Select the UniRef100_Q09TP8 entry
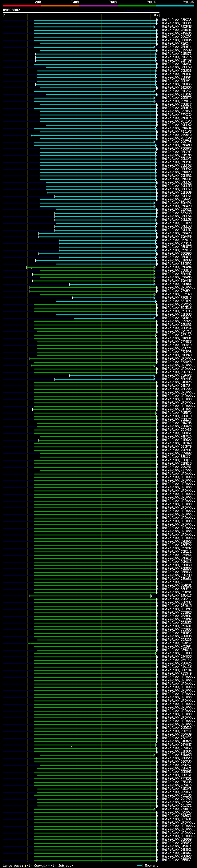This screenshot has width=197, height=868. click(177, 142)
